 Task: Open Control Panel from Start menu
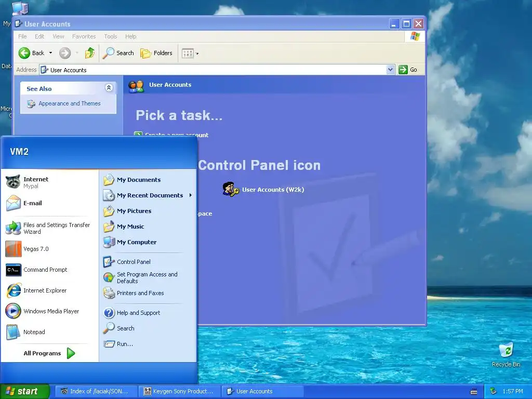(148, 262)
